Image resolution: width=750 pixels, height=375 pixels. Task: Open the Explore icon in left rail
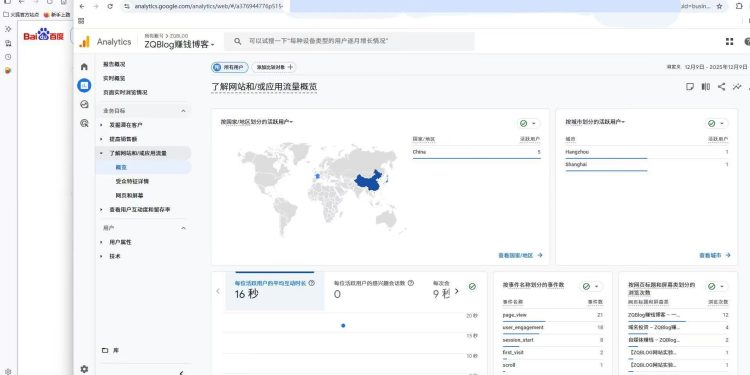[84, 104]
